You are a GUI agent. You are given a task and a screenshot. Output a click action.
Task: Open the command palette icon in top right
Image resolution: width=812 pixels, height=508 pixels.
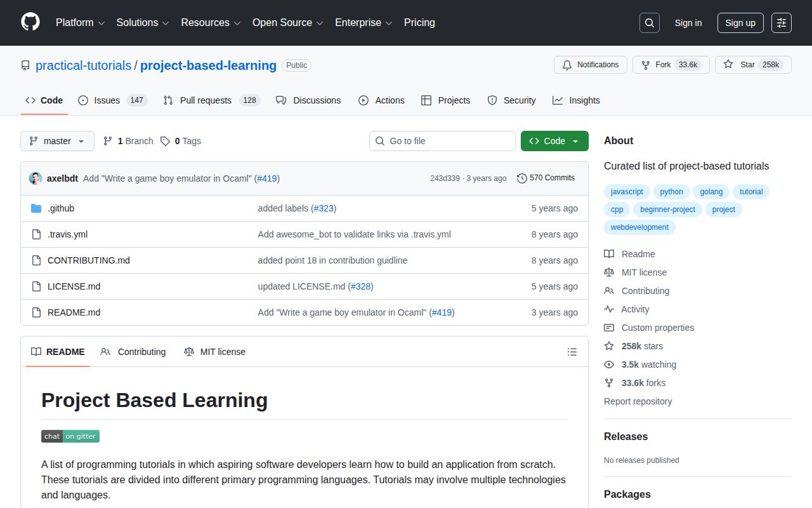781,23
